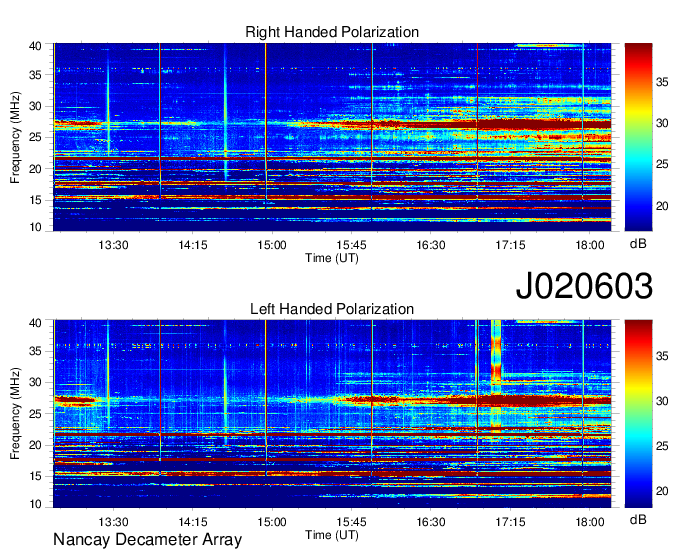Click the 14:15 tick on Left Handed time axis
The image size is (680, 552).
193,522
